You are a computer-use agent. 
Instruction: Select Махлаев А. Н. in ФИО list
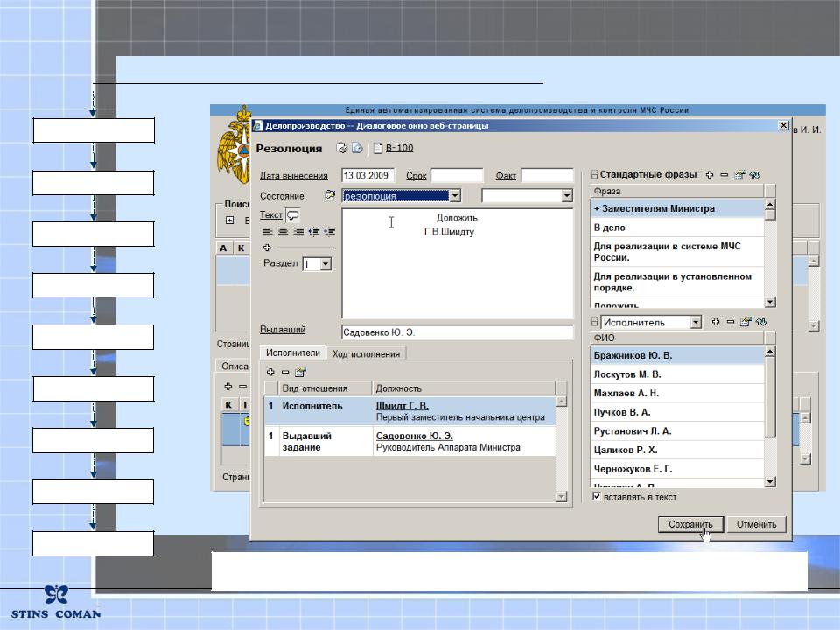click(677, 393)
